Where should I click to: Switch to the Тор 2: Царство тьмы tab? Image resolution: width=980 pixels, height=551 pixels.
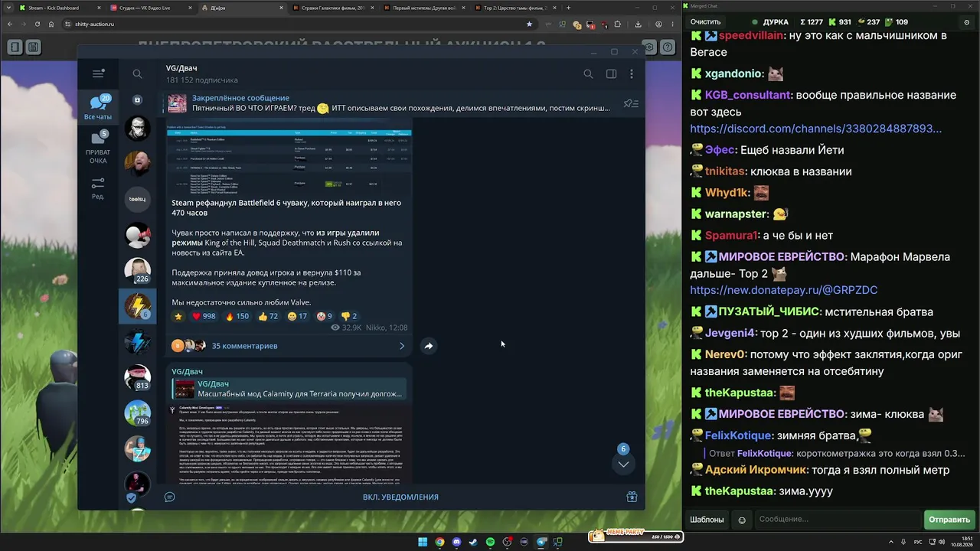pos(516,8)
